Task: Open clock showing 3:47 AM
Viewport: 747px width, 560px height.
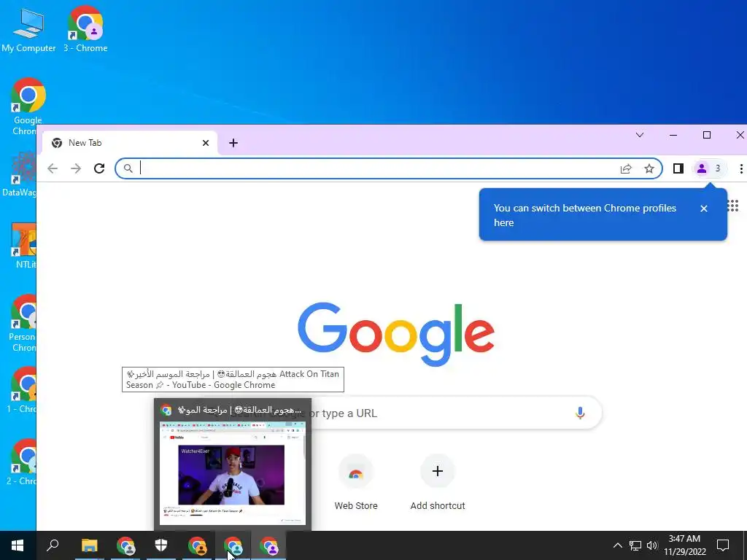Action: pyautogui.click(x=684, y=545)
